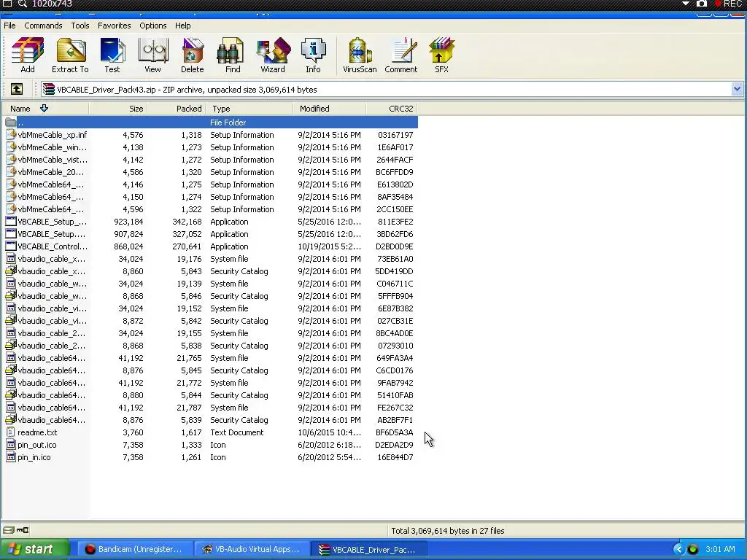Switch to Bandicam taskbar button
The width and height of the screenshot is (747, 560).
pyautogui.click(x=134, y=549)
